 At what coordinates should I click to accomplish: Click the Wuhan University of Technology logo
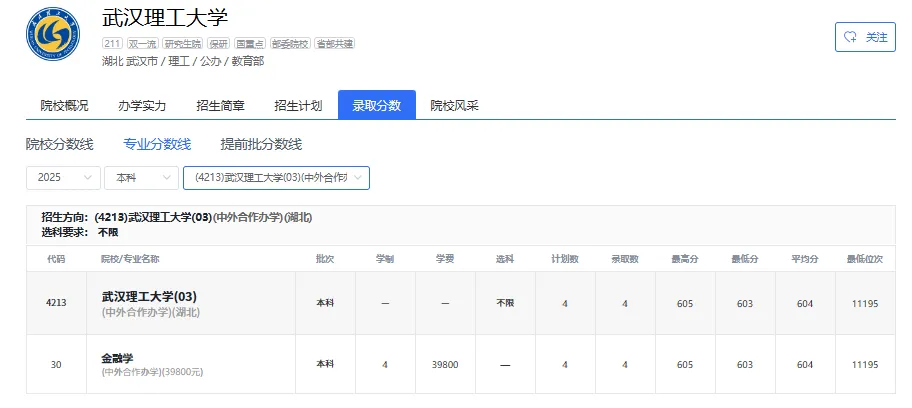click(x=53, y=33)
